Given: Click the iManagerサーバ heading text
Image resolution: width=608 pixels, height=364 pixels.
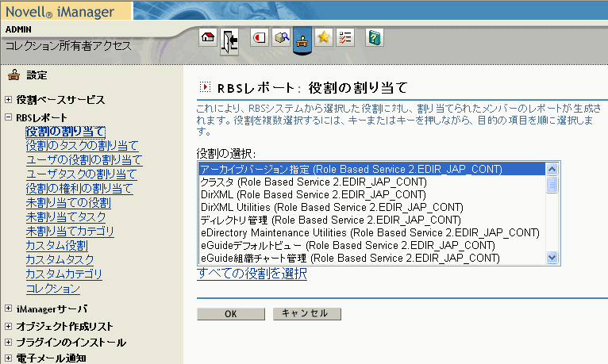Looking at the screenshot, I should pyautogui.click(x=52, y=309).
